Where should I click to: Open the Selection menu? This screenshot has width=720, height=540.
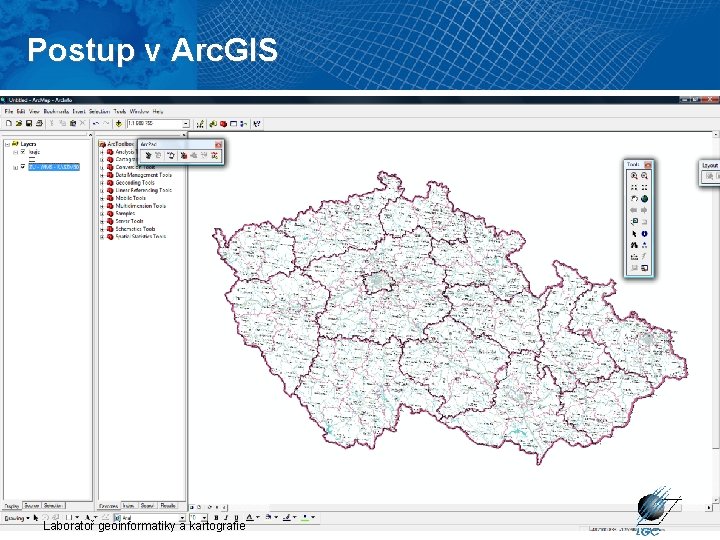(x=99, y=112)
